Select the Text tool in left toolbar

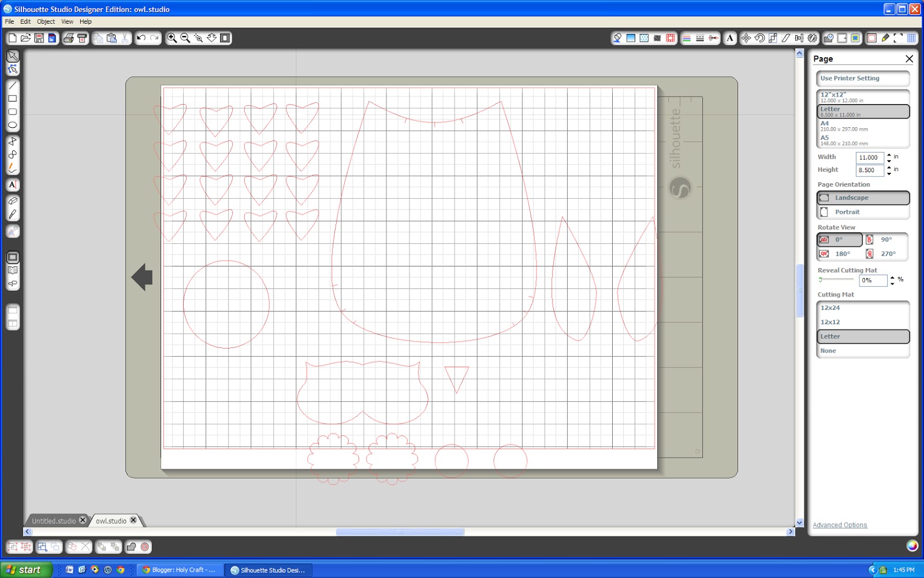click(12, 185)
